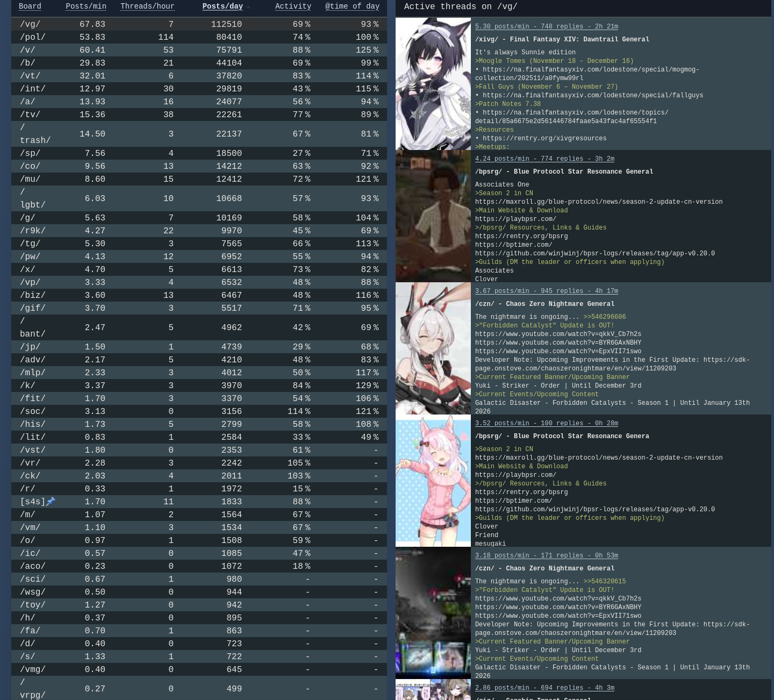The height and width of the screenshot is (700, 774).
Task: Select the /a/ board row
Action: click(199, 102)
